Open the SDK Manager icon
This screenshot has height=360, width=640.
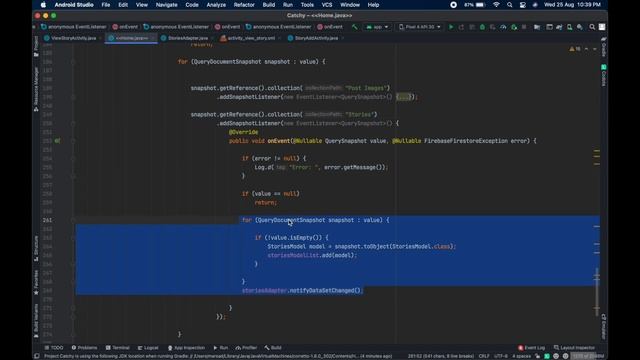click(x=580, y=27)
